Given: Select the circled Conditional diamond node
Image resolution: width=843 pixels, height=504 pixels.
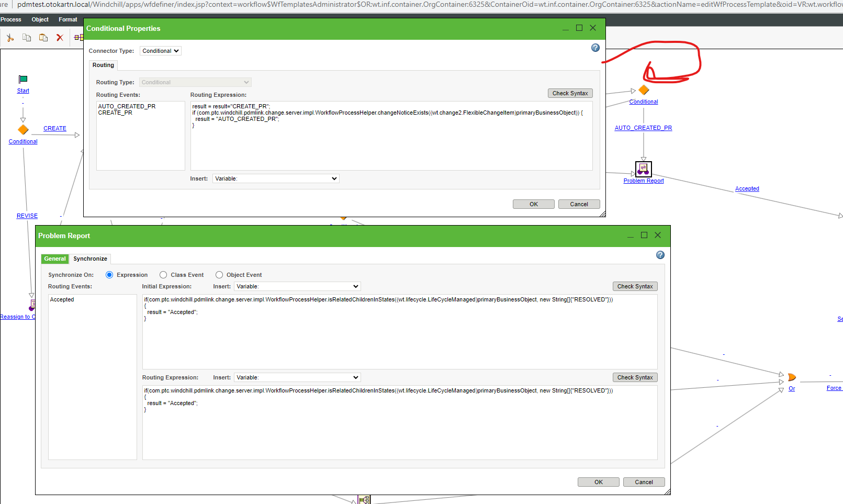Looking at the screenshot, I should tap(643, 89).
